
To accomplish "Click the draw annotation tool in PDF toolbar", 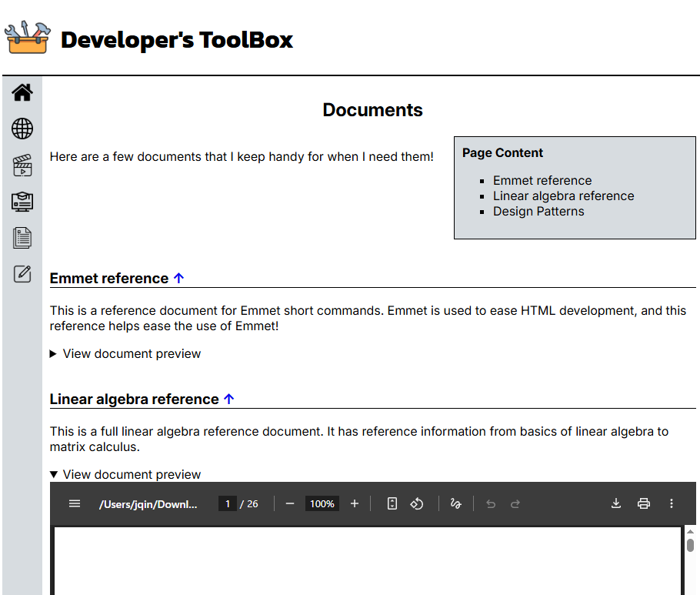I will click(455, 503).
